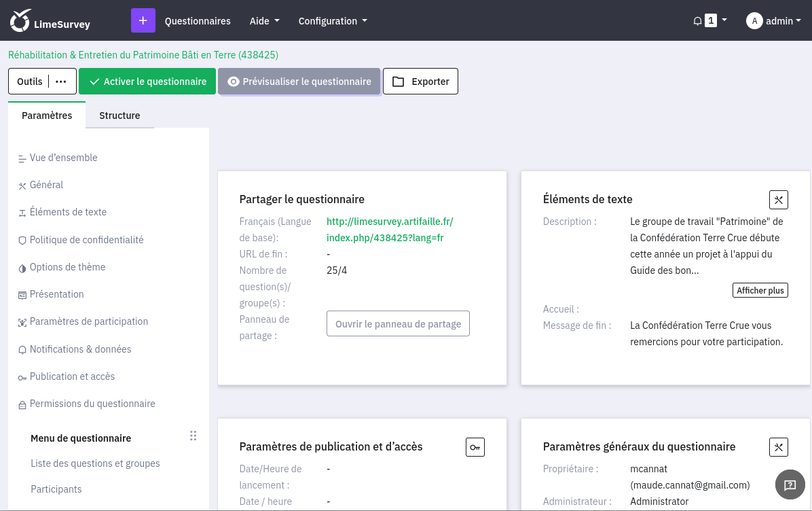Click Activer le questionnaire
Viewport: 812px width, 511px height.
pos(147,81)
